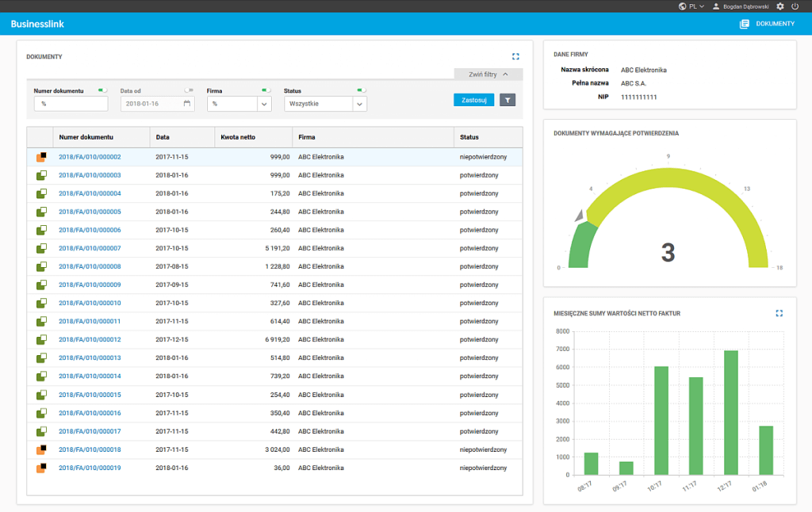812x512 pixels.
Task: Click green document icon for 000010 row
Action: (41, 303)
